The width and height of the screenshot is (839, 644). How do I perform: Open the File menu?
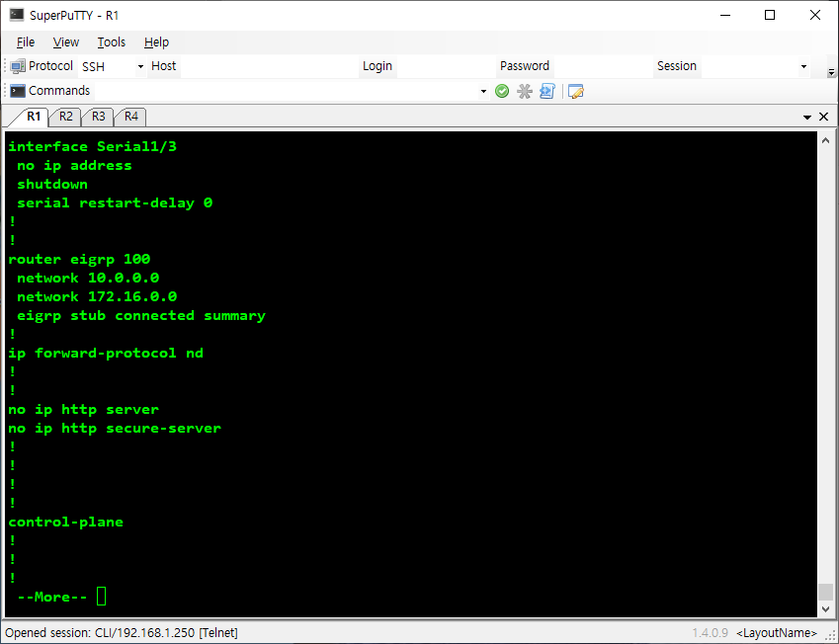25,42
